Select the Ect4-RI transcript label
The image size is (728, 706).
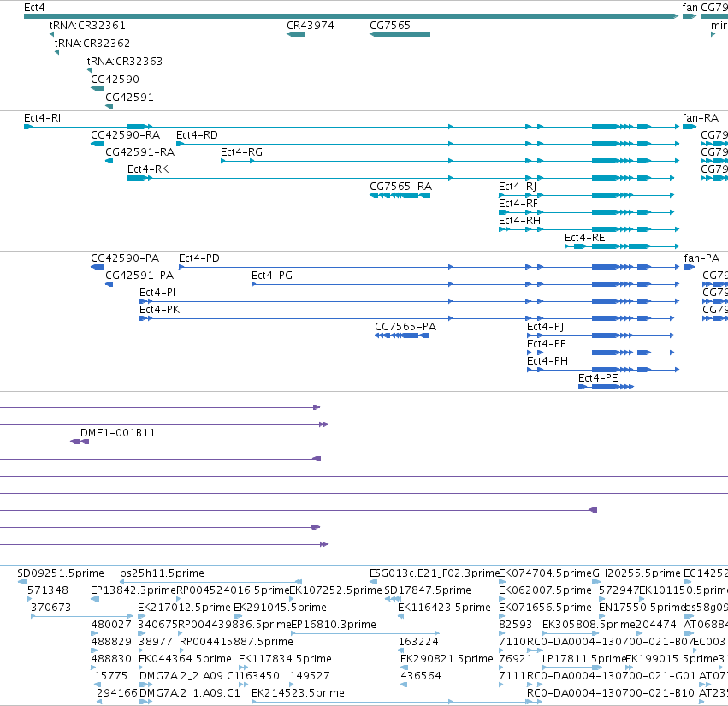42,118
